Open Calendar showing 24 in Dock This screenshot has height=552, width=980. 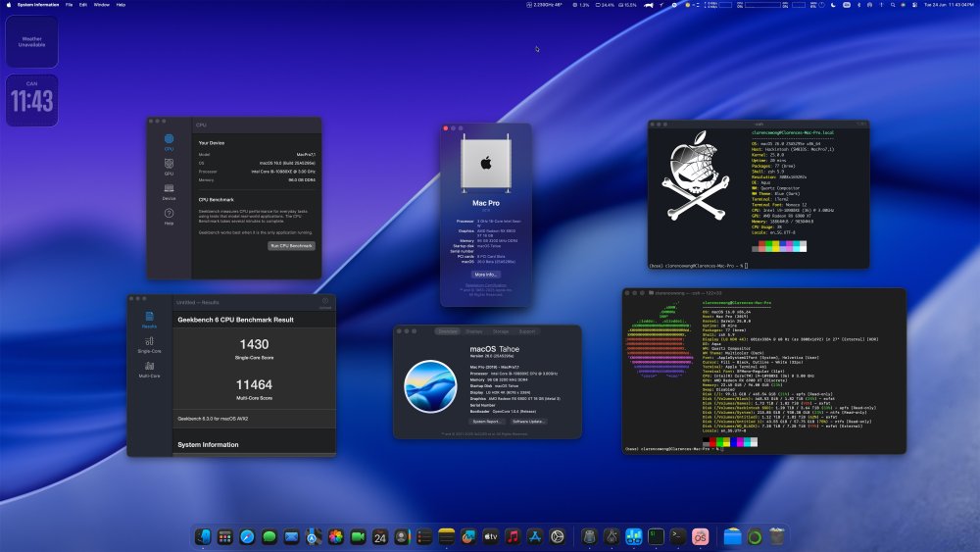[380, 536]
